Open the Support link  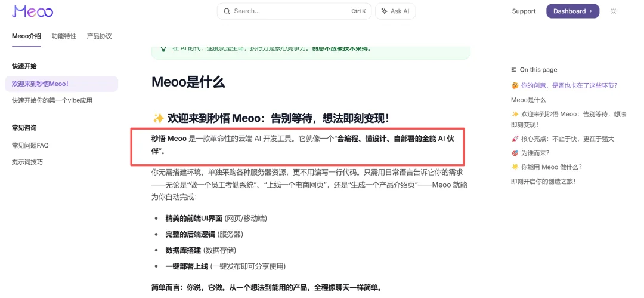point(524,11)
